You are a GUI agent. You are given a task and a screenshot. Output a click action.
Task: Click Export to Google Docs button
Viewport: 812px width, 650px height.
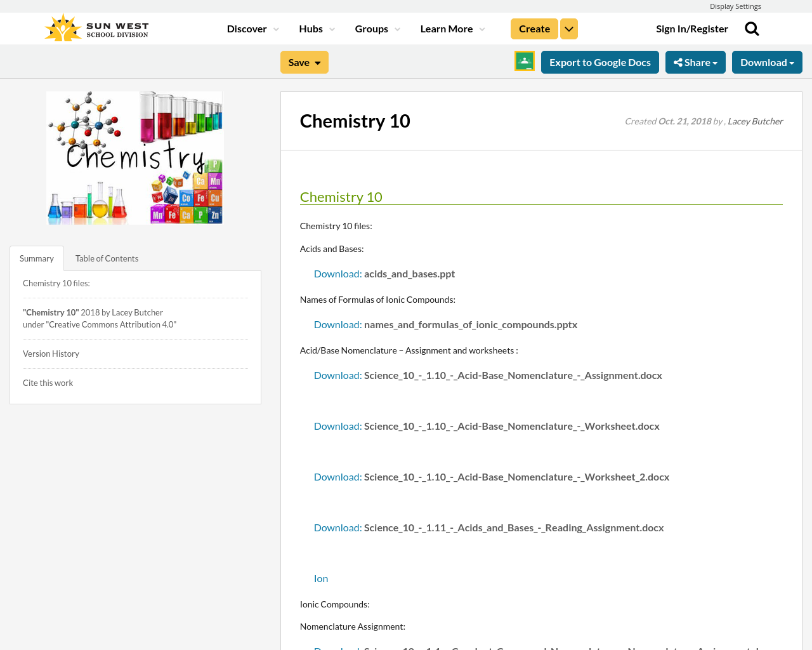pos(599,62)
